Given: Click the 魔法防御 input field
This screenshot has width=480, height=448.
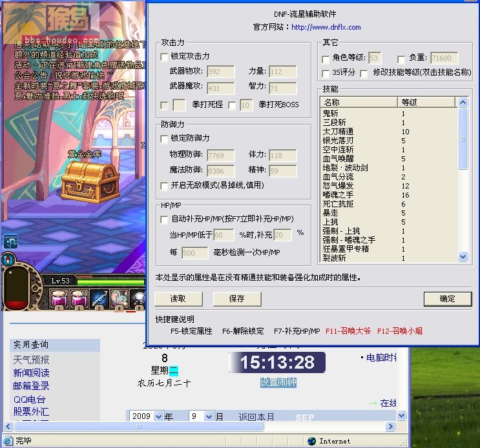Looking at the screenshot, I should click(x=221, y=171).
